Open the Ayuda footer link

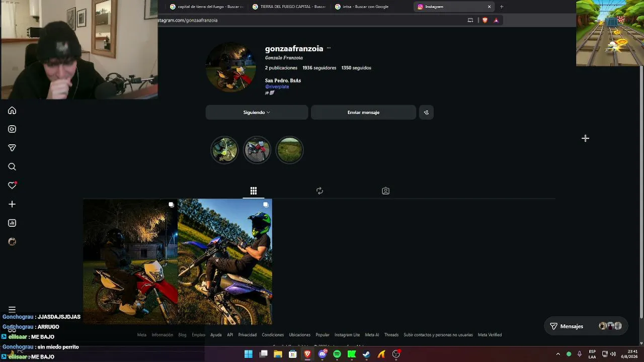click(x=216, y=335)
